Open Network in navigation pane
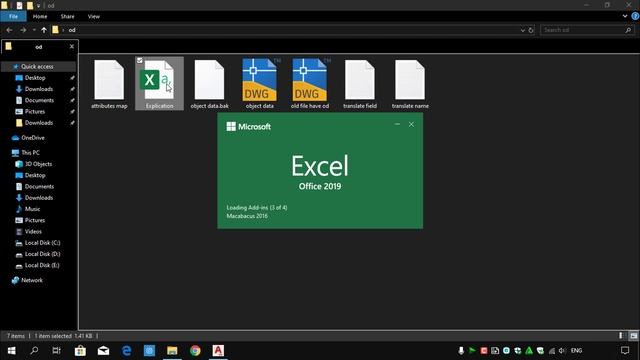 (31, 280)
